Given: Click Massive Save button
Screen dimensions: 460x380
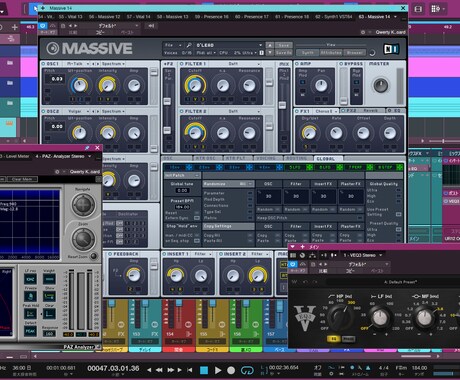Looking at the screenshot, I should coord(283,45).
